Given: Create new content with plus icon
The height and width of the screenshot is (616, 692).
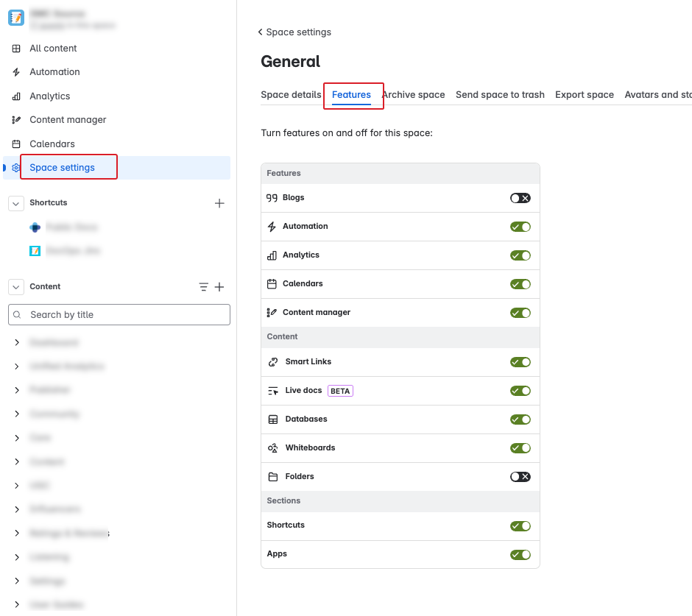Looking at the screenshot, I should (x=219, y=287).
